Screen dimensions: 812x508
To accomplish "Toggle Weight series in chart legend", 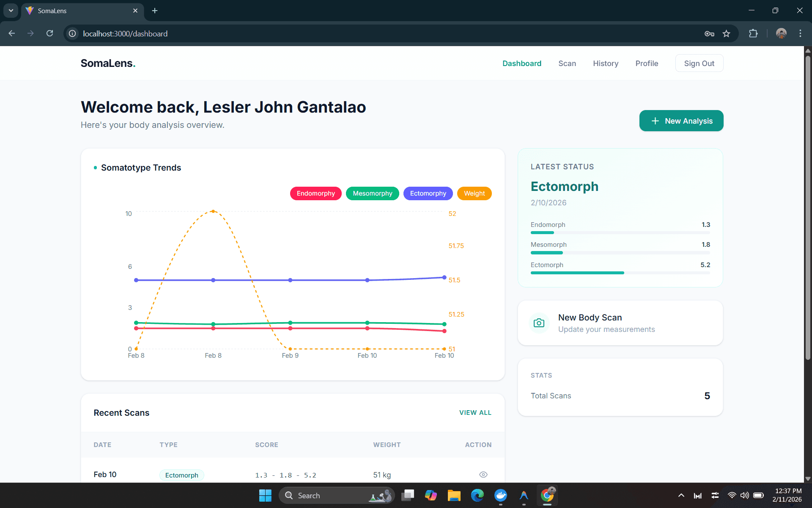I will (x=474, y=193).
